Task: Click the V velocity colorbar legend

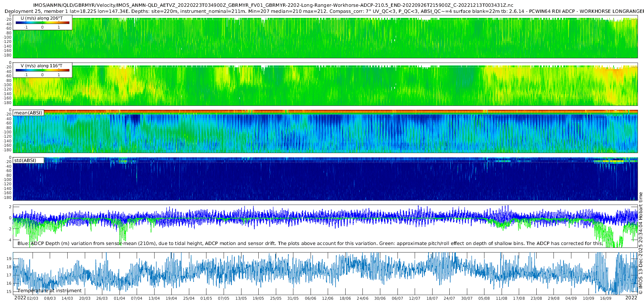Action: [x=43, y=70]
